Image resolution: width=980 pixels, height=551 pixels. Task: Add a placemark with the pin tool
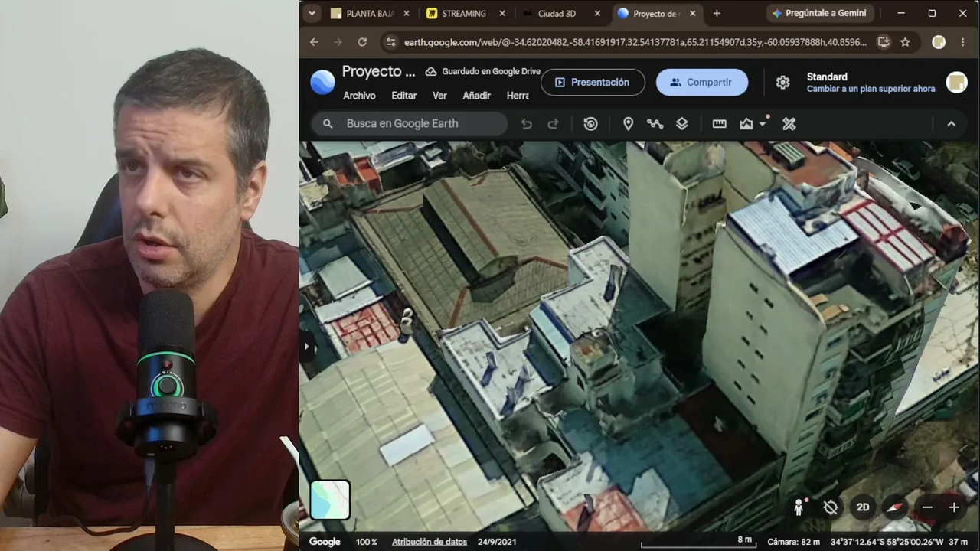tap(628, 124)
